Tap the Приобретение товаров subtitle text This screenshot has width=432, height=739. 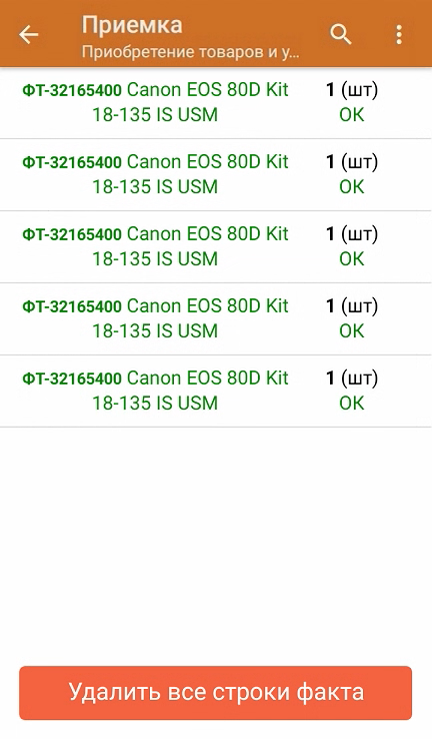190,52
